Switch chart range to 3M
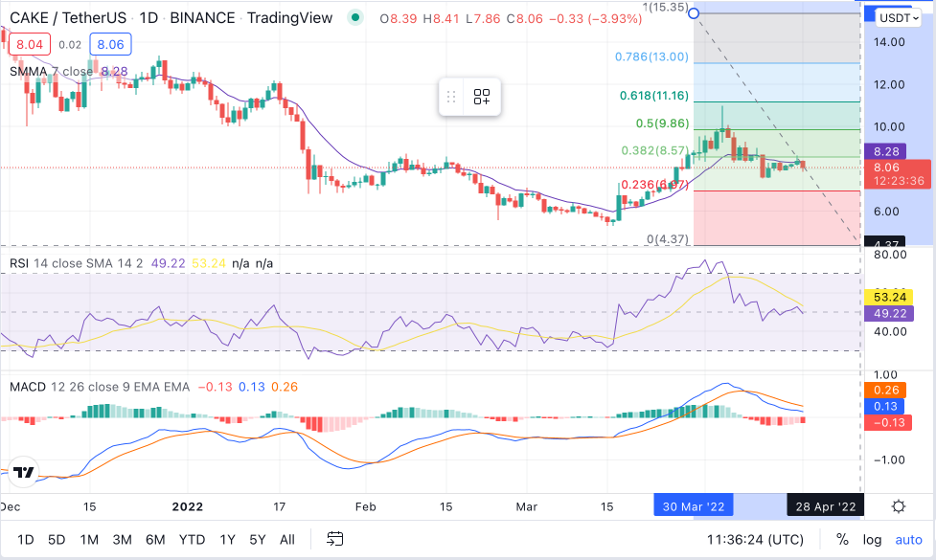Screen dimensions: 936x560 (x=122, y=540)
